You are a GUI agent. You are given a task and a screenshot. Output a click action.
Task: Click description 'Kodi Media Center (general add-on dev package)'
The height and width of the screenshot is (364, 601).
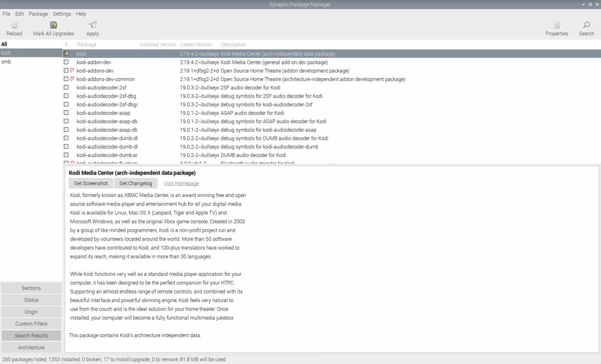pyautogui.click(x=274, y=62)
